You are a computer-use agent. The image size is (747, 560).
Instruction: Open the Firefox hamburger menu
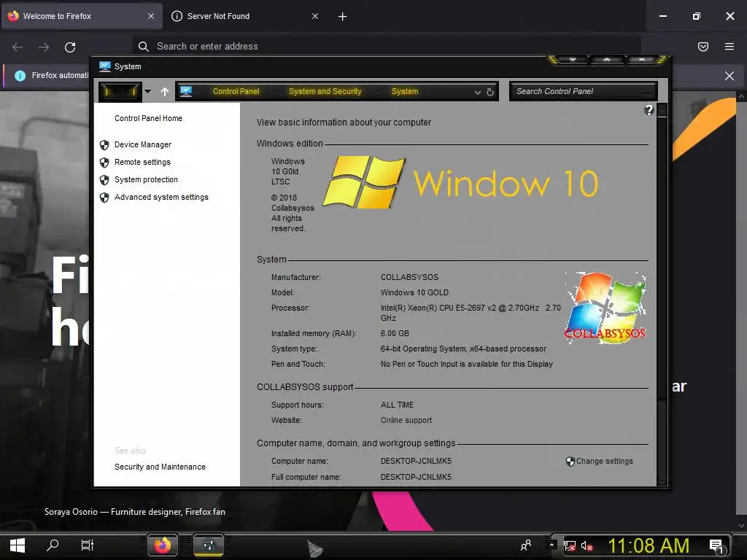729,47
